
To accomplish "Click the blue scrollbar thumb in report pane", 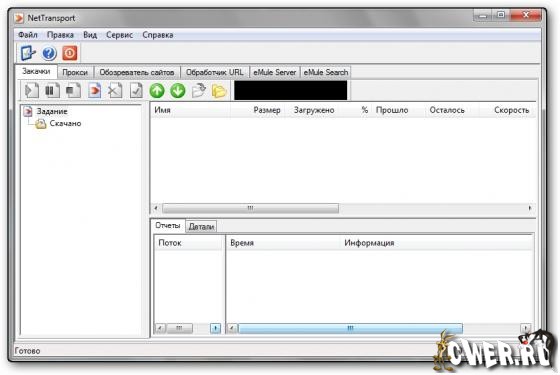I will 350,328.
